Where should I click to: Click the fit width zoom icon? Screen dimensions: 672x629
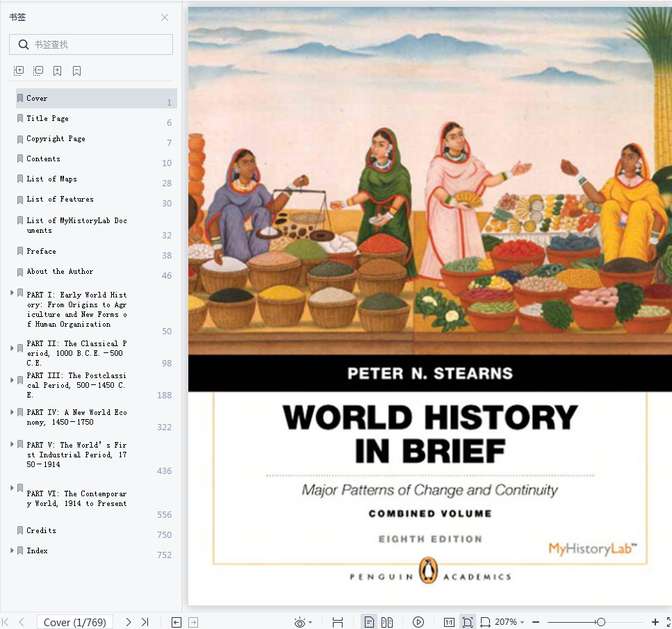[485, 622]
